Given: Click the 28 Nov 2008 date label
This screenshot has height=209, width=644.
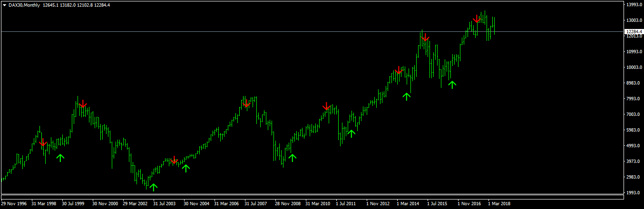Looking at the screenshot, I should coord(287,203).
